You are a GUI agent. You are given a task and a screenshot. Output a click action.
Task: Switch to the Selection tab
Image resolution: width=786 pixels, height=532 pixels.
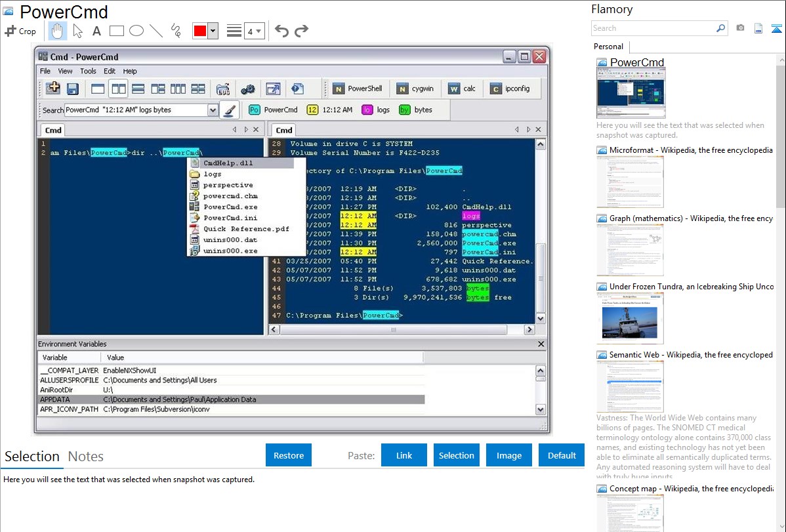coord(32,457)
